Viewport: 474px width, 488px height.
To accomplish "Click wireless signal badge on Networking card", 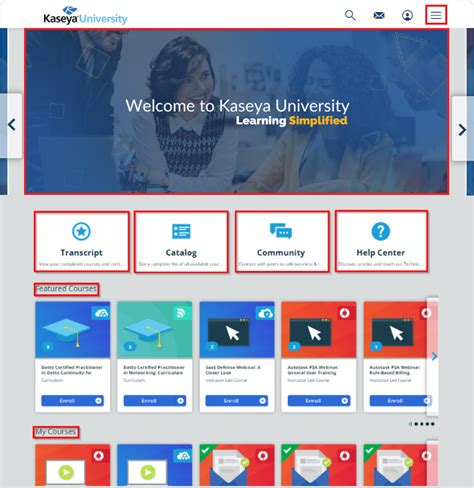I will [182, 313].
